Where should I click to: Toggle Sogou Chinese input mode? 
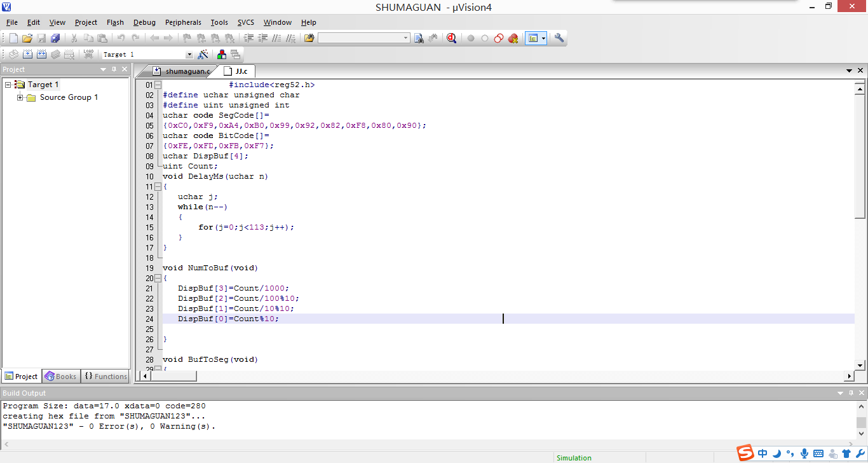763,453
